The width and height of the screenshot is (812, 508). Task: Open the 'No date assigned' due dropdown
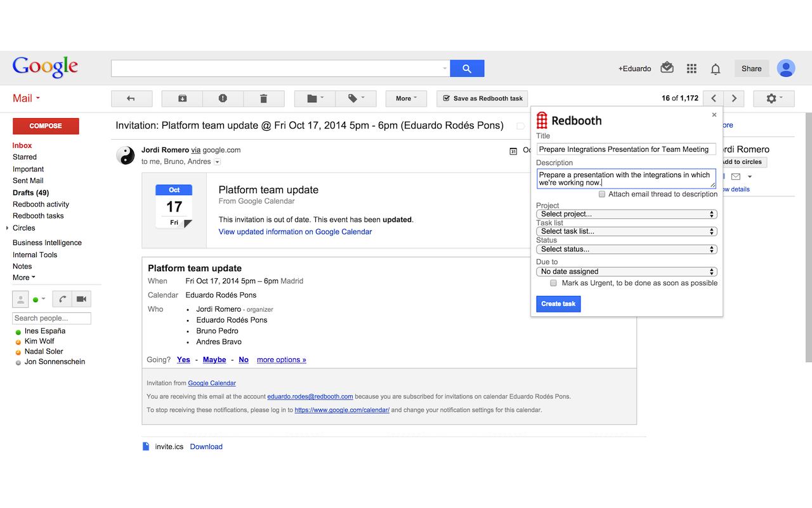[x=626, y=271]
